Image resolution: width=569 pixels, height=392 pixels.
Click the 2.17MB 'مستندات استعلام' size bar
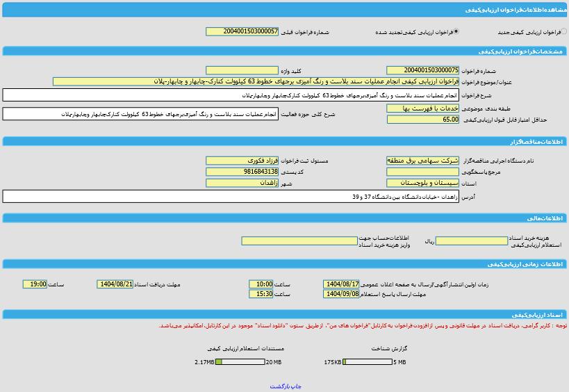tap(240, 362)
